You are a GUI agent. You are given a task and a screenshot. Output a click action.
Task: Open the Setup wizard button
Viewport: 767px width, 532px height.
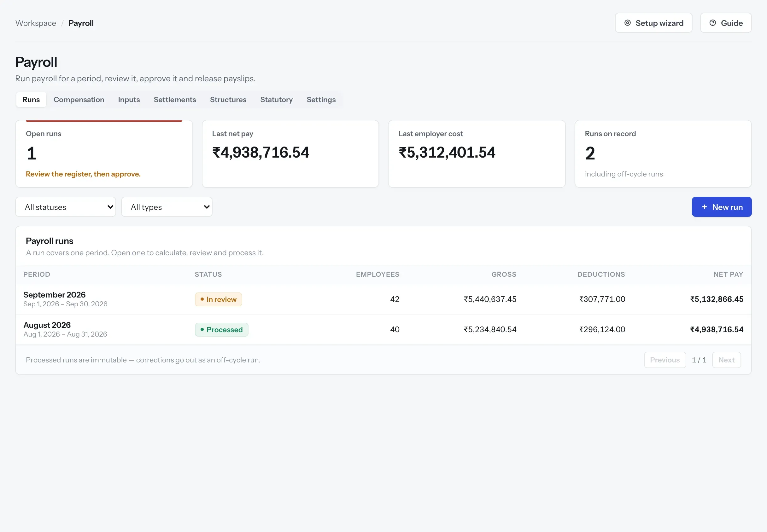(x=653, y=23)
